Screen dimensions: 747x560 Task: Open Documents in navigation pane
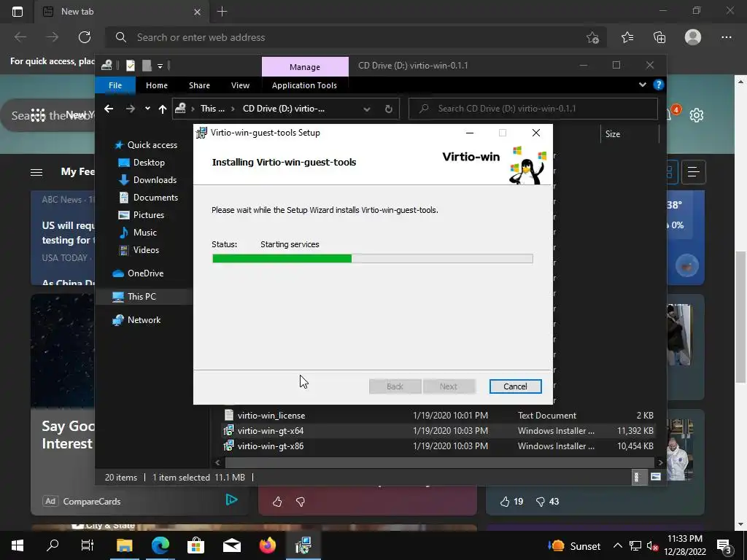155,198
